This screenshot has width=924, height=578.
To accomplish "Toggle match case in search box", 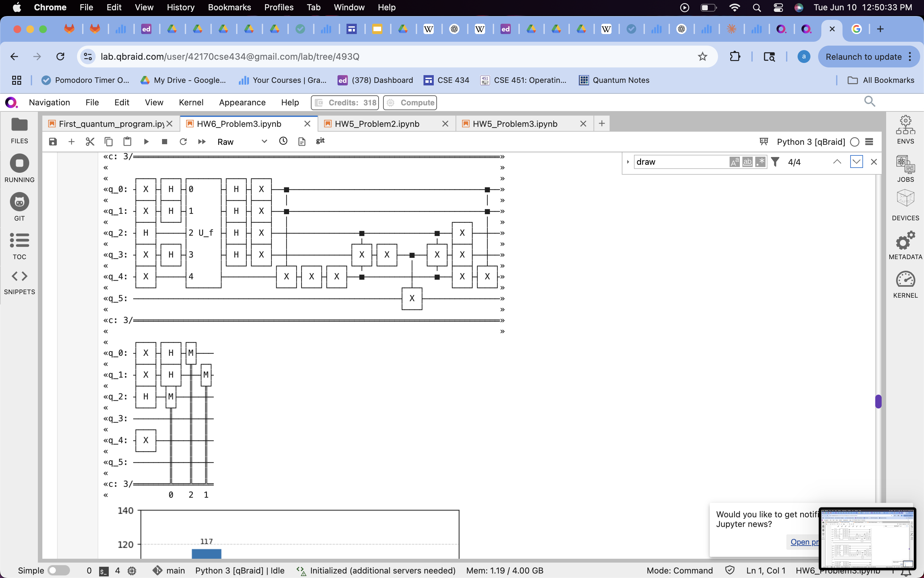I will tap(734, 162).
